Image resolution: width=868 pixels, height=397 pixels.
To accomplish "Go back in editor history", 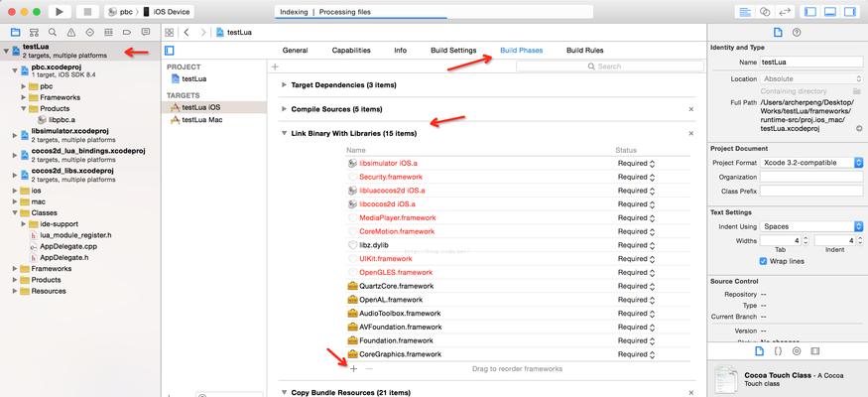I will pos(186,32).
